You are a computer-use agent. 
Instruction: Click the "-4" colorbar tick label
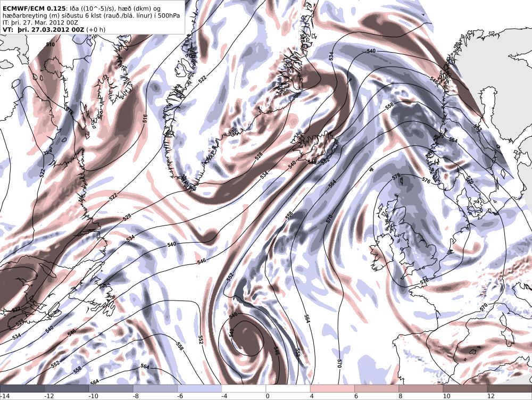225,396
